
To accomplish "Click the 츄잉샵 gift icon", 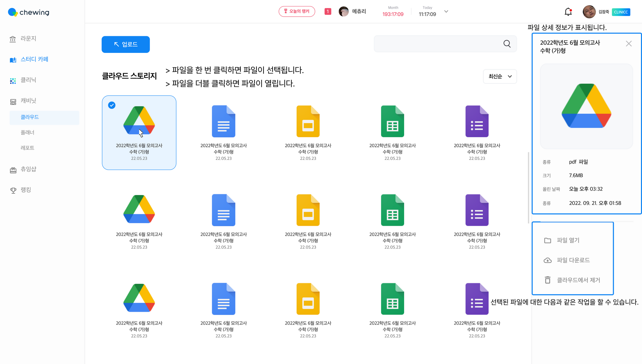I will (x=13, y=170).
